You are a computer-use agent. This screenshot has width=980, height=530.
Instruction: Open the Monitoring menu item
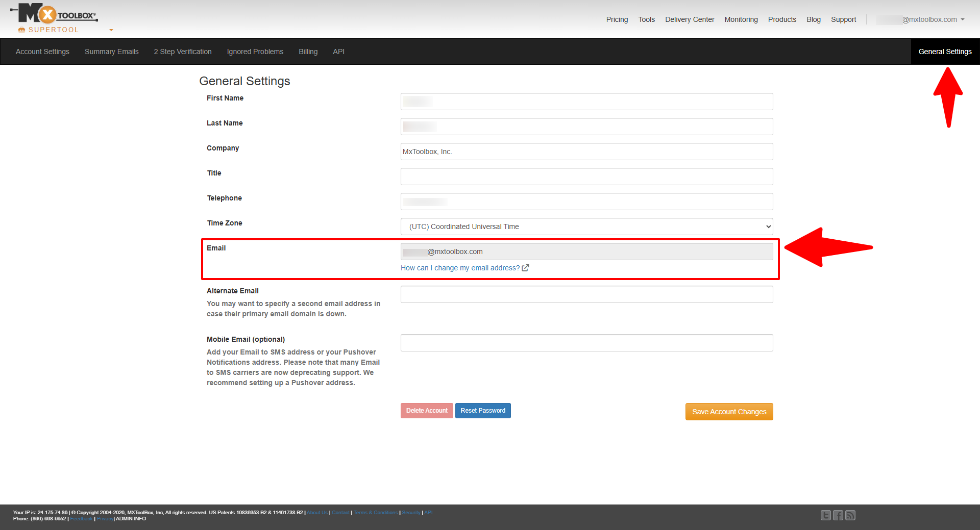point(741,19)
